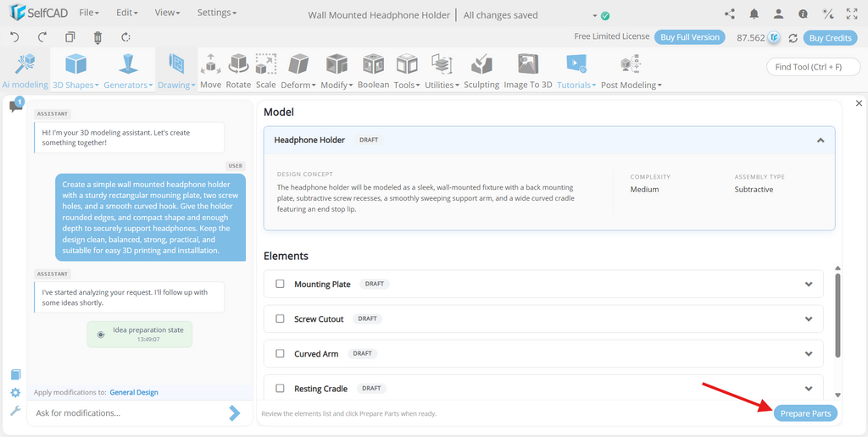Expand the Mounting Plate element
The image size is (868, 437).
coord(809,284)
